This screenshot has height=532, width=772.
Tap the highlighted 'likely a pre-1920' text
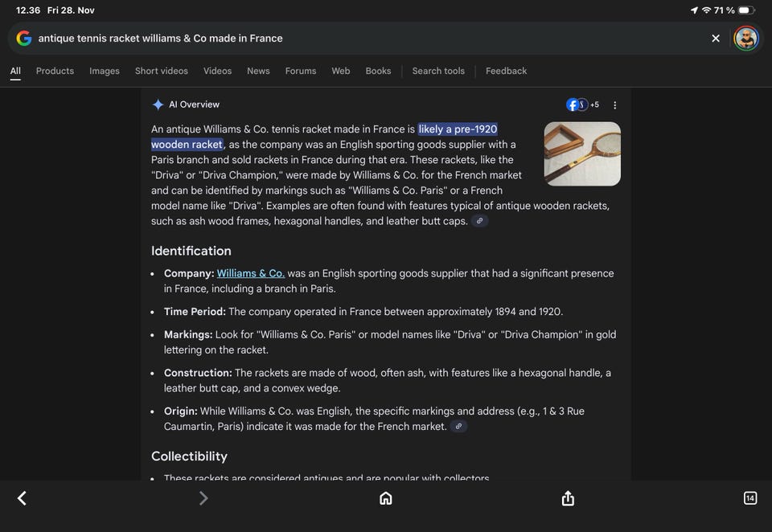[458, 129]
